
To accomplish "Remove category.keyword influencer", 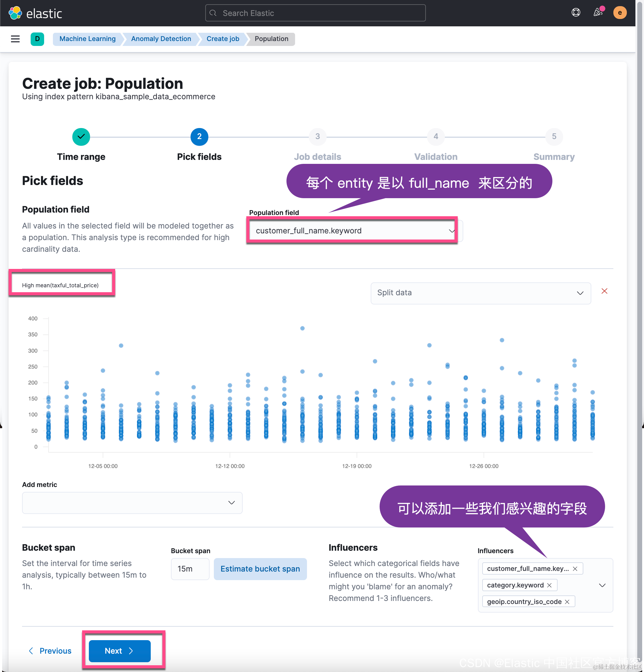I will [549, 585].
